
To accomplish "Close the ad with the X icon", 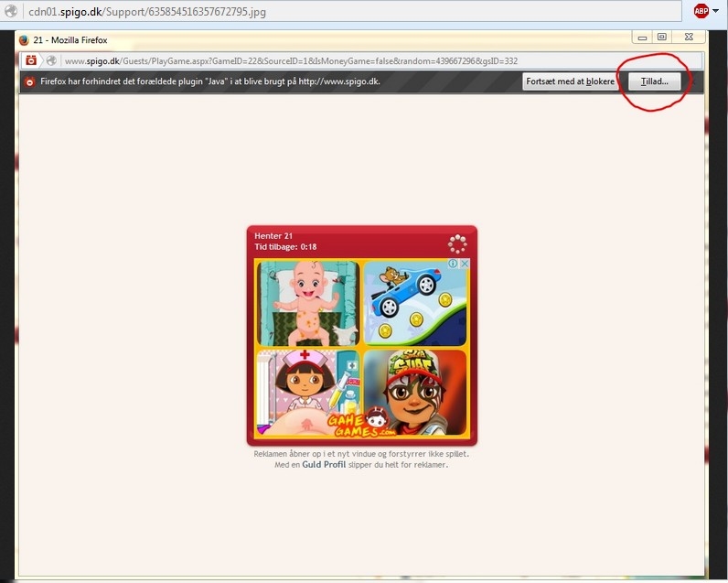I will click(x=464, y=264).
